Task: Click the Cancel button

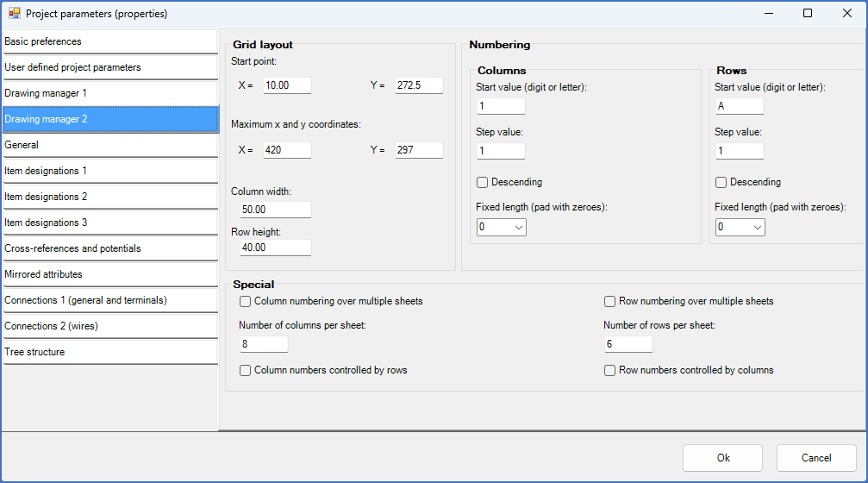Action: coord(816,458)
